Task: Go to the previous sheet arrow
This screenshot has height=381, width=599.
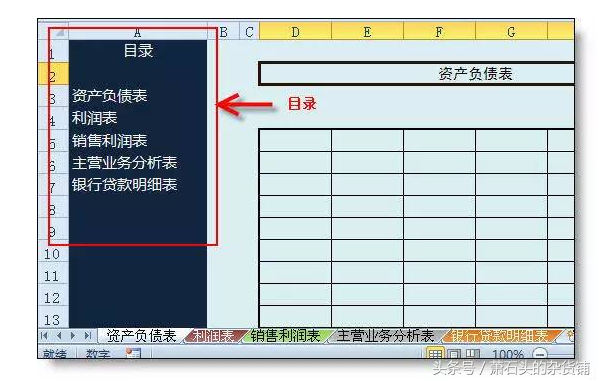Action: (x=59, y=336)
